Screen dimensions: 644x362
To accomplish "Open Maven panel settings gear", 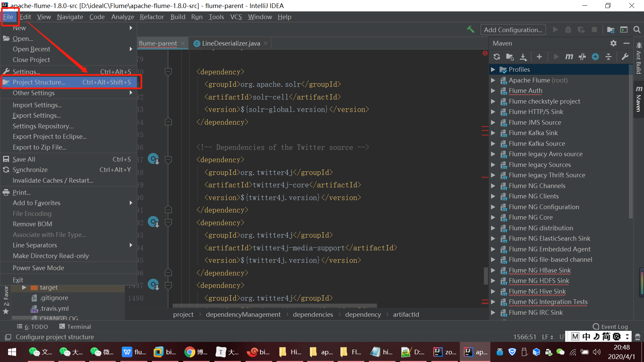I will (x=613, y=43).
